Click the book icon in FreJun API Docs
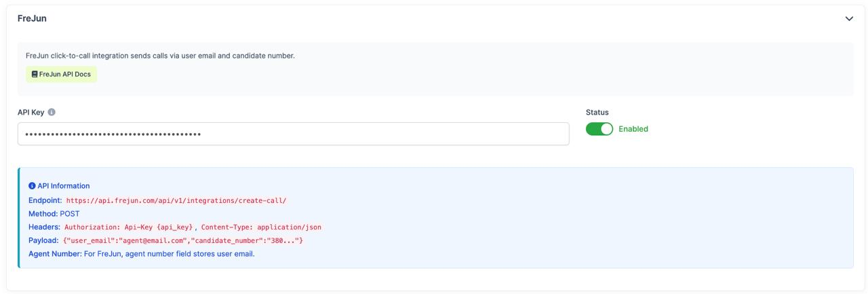 (x=35, y=75)
